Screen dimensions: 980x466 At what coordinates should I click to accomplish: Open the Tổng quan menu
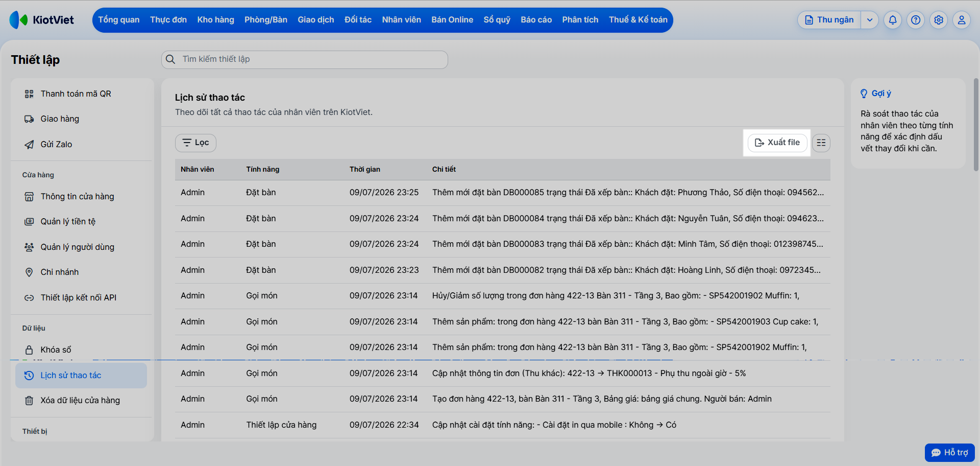click(119, 20)
